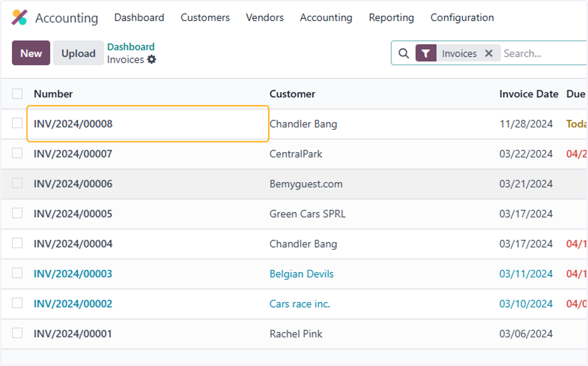Open invoice INV/2024/00006
Image resolution: width=588 pixels, height=366 pixels.
73,183
